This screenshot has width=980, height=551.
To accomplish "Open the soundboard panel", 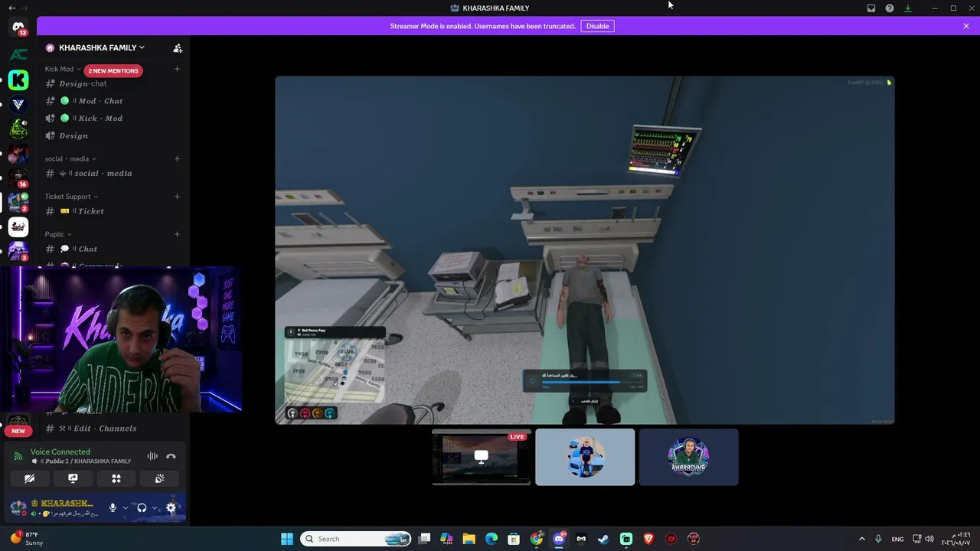I will click(159, 478).
